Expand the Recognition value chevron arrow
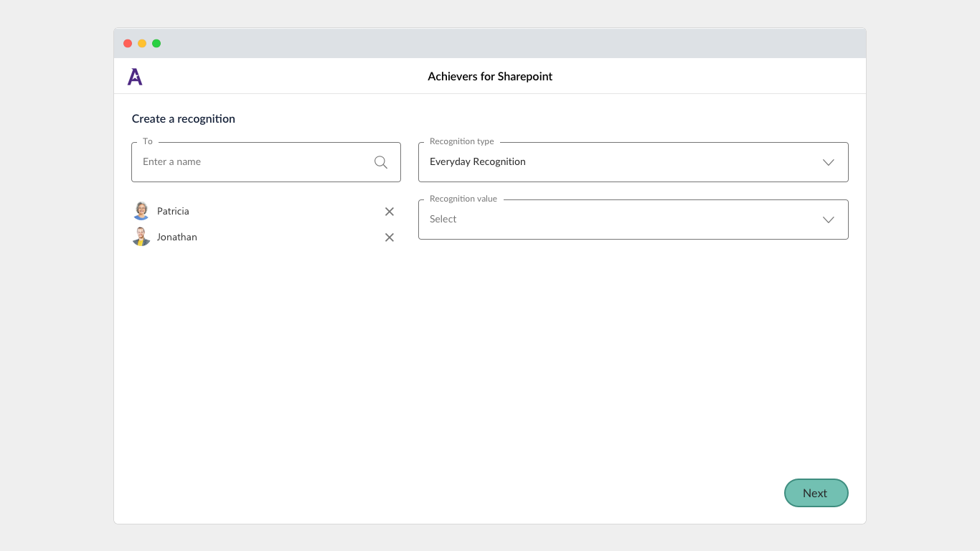 click(x=829, y=220)
